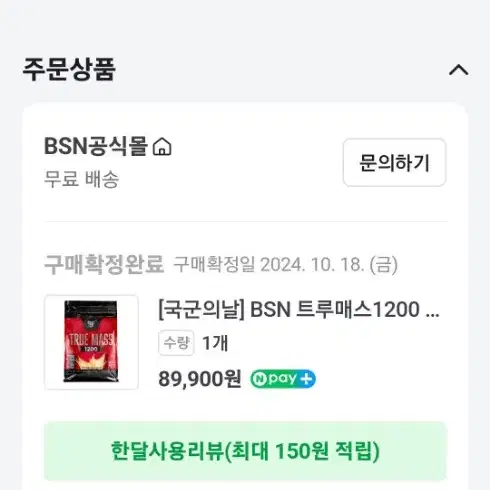Open the BSN공식몰 store name link
Image resolution: width=490 pixels, height=490 pixels.
click(x=96, y=146)
